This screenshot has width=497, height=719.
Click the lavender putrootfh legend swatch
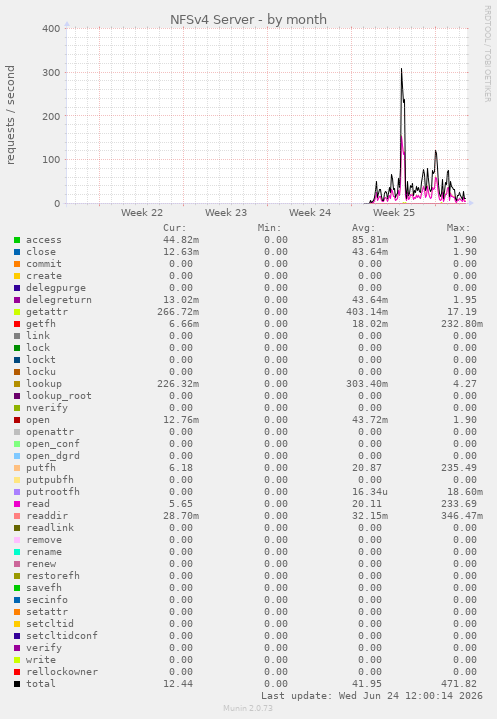(x=17, y=492)
